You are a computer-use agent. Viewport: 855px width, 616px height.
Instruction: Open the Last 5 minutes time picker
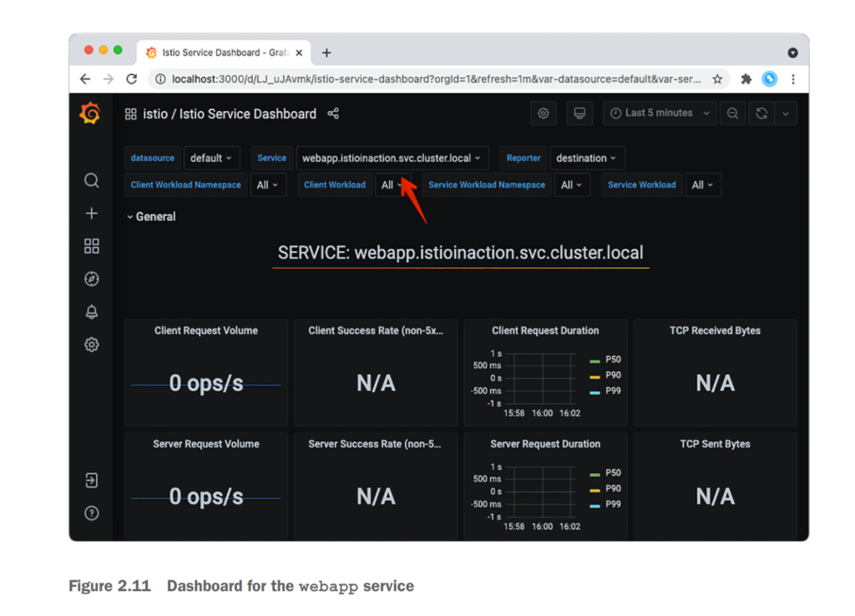pyautogui.click(x=660, y=114)
